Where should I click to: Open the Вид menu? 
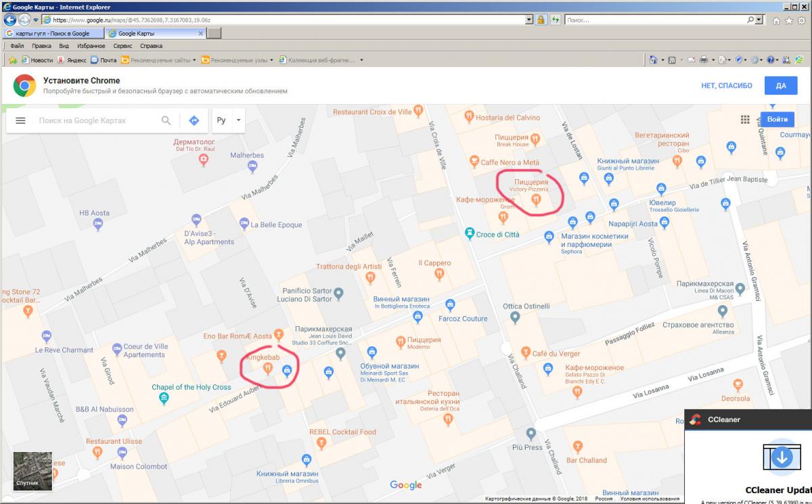(64, 46)
